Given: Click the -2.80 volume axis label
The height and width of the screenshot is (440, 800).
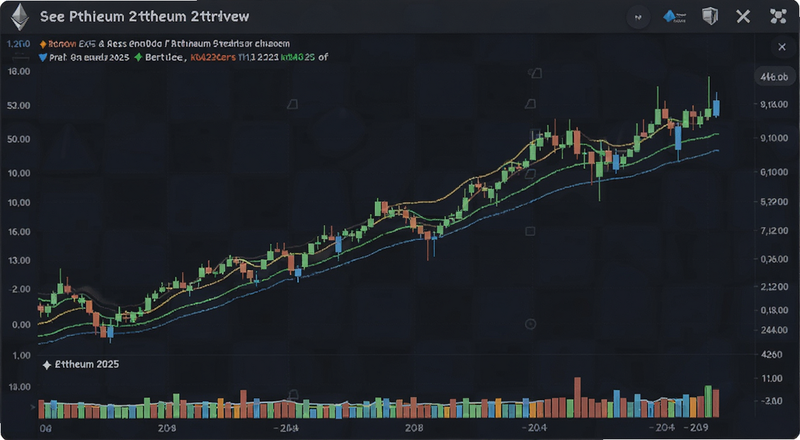Looking at the screenshot, I should (x=770, y=401).
